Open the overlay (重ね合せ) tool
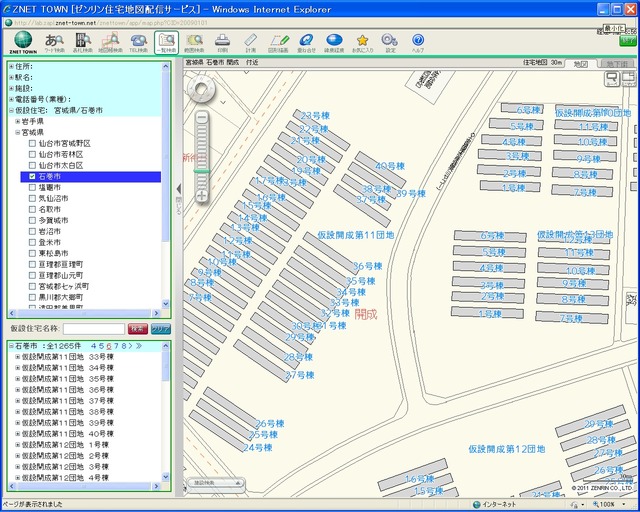Viewport: 640px width, 512px height. pyautogui.click(x=306, y=42)
